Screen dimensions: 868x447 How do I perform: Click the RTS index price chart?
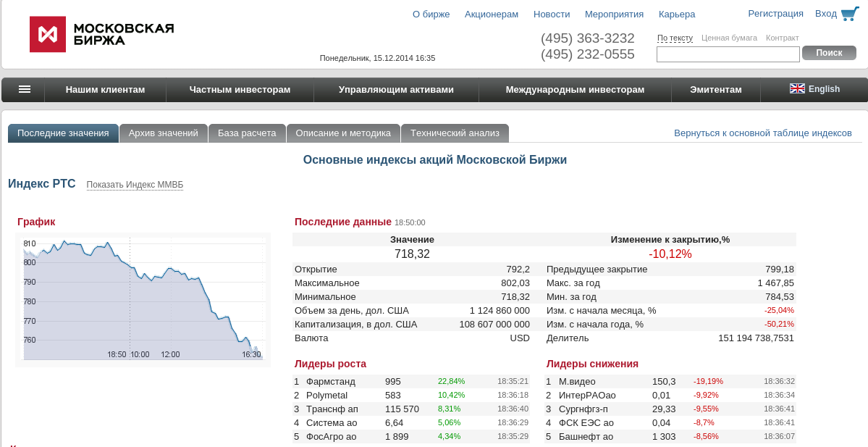point(143,300)
